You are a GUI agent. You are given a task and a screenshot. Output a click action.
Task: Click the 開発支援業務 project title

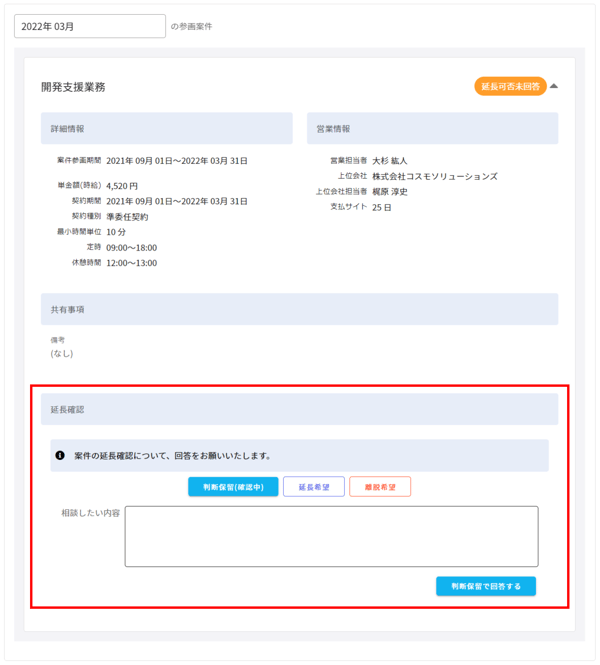point(73,87)
